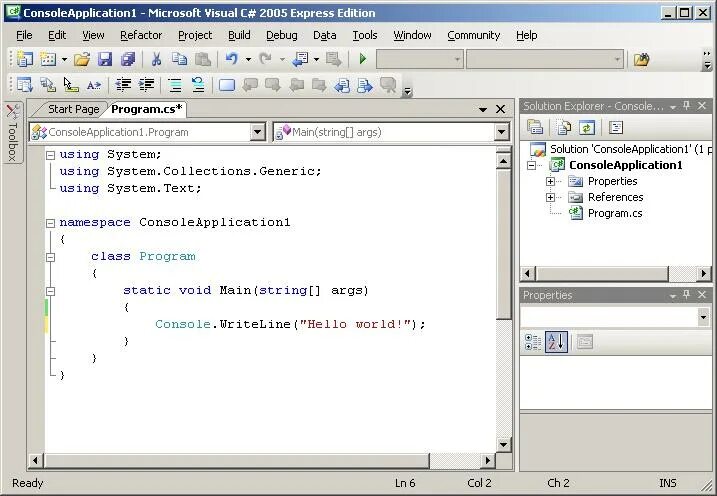Comment out the selected lines icon
This screenshot has height=496, width=717.
tap(175, 85)
